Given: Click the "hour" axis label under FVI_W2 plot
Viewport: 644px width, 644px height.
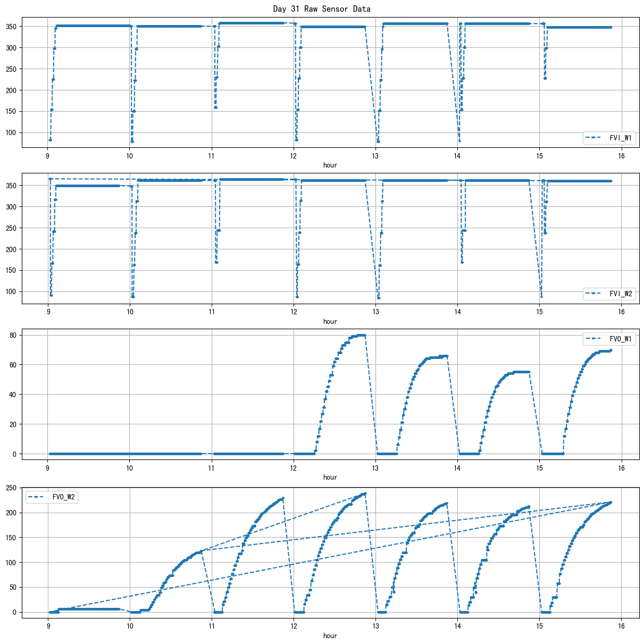Looking at the screenshot, I should [x=330, y=321].
